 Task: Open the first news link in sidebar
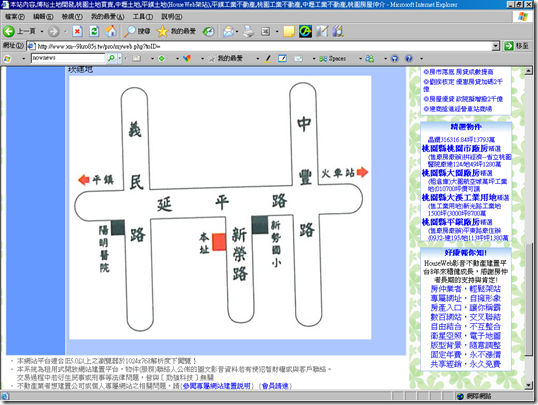(458, 72)
